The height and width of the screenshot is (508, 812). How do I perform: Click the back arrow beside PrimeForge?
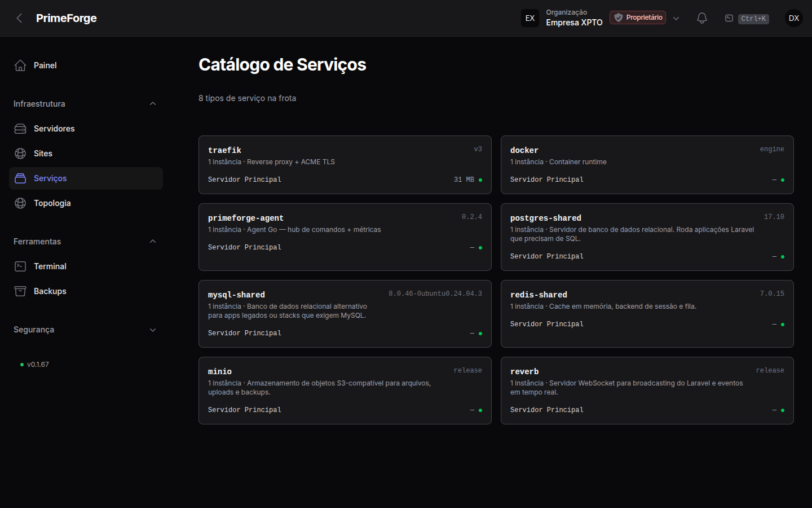click(19, 18)
